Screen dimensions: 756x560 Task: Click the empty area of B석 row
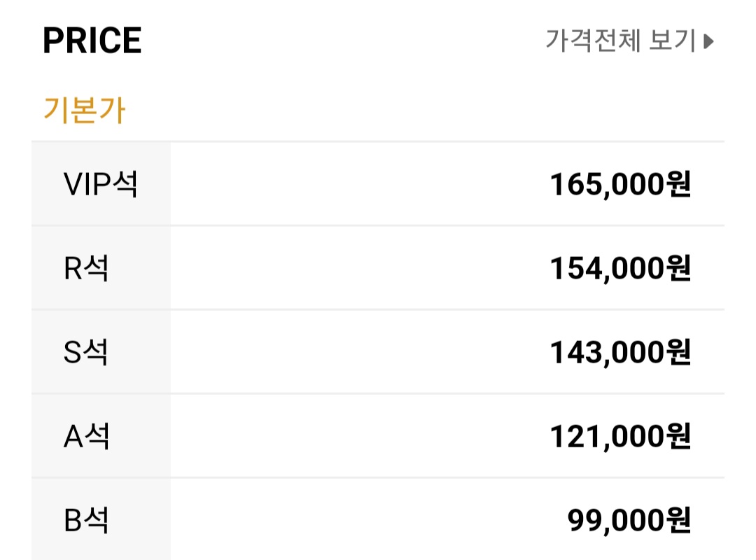coord(366,520)
